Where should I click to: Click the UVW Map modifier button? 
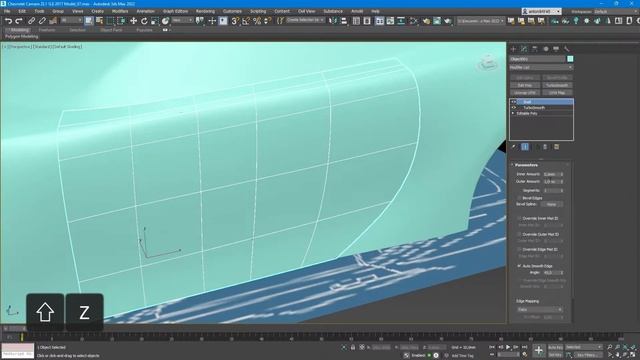click(x=557, y=93)
